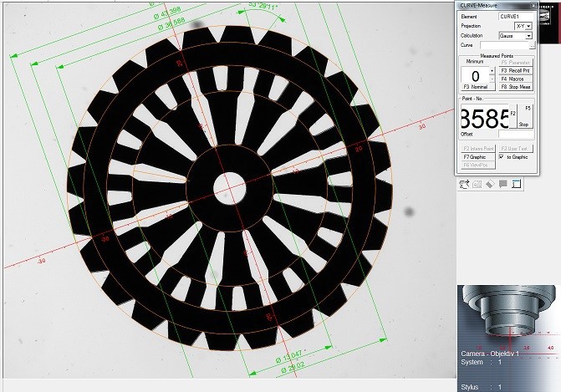The image size is (561, 392).
Task: Click the window layout icon in the small toolbar
Action: click(x=516, y=184)
